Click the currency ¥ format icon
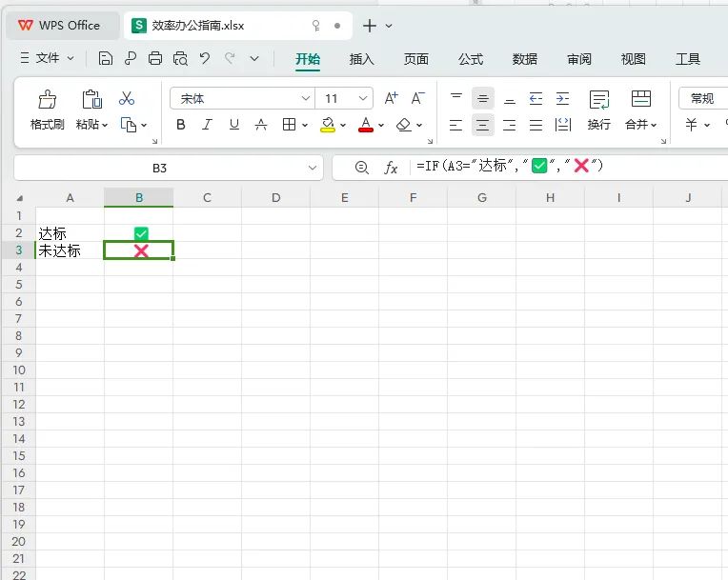The width and height of the screenshot is (728, 580). 692,125
